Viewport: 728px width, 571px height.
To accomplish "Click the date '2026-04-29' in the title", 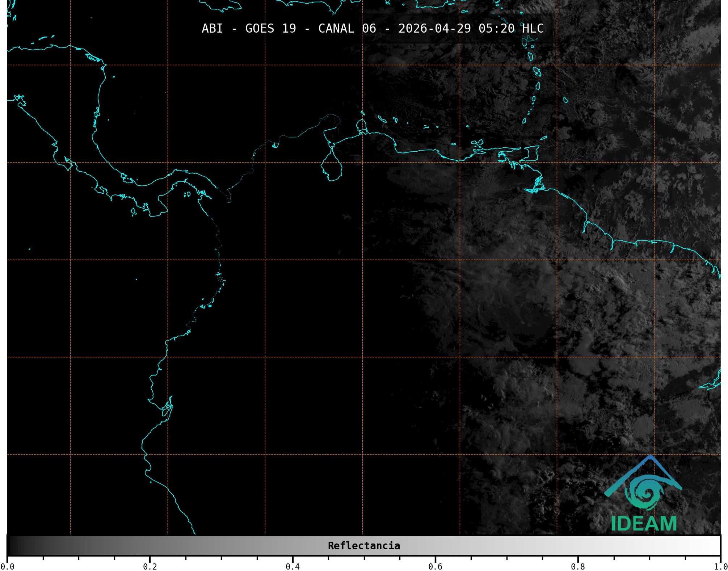I will (434, 28).
